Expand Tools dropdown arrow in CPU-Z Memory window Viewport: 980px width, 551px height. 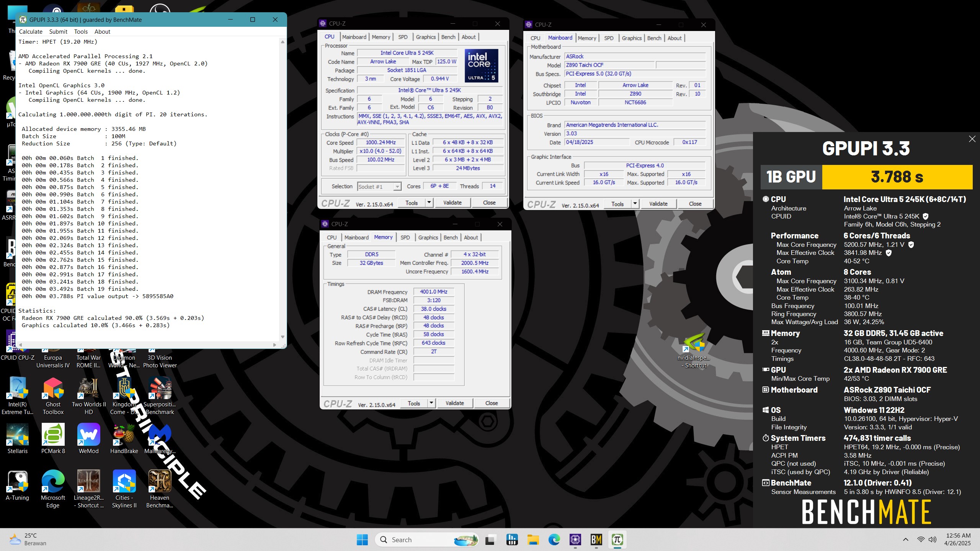point(431,403)
